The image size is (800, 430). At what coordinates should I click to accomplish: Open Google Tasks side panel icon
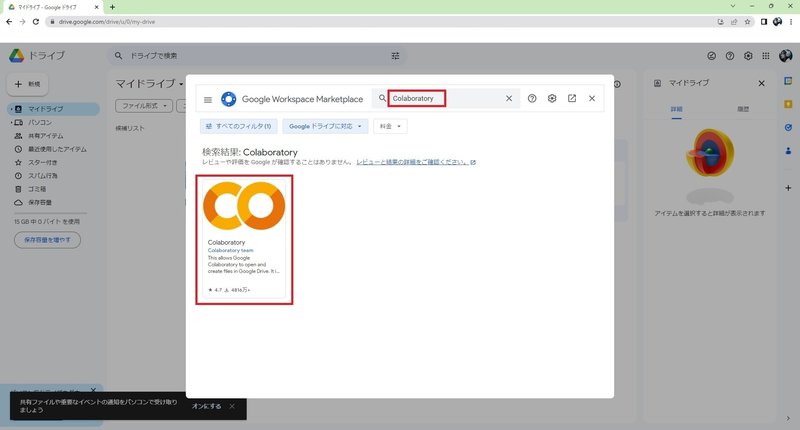pos(788,128)
